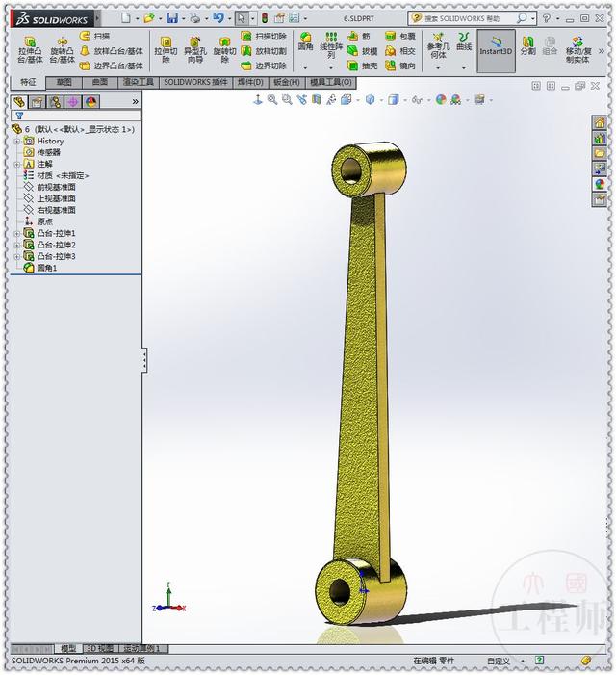Click the Zoom to Fit icon in view toolbar
The width and height of the screenshot is (616, 675).
[x=271, y=100]
